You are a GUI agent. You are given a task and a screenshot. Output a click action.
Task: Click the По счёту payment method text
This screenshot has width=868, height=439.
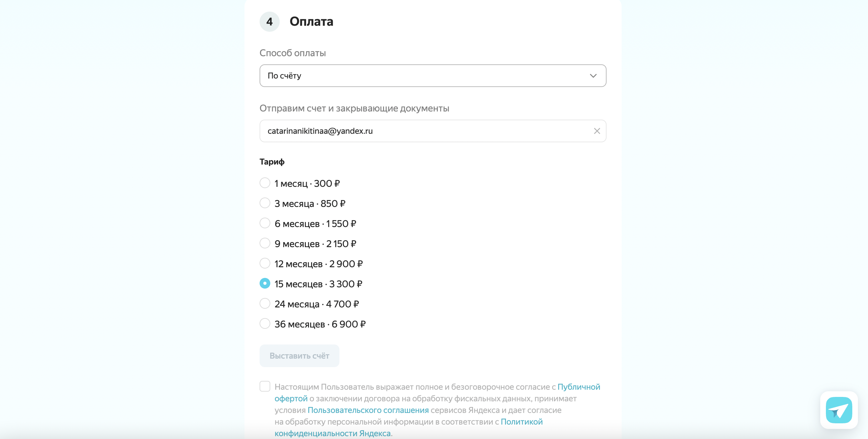(284, 76)
